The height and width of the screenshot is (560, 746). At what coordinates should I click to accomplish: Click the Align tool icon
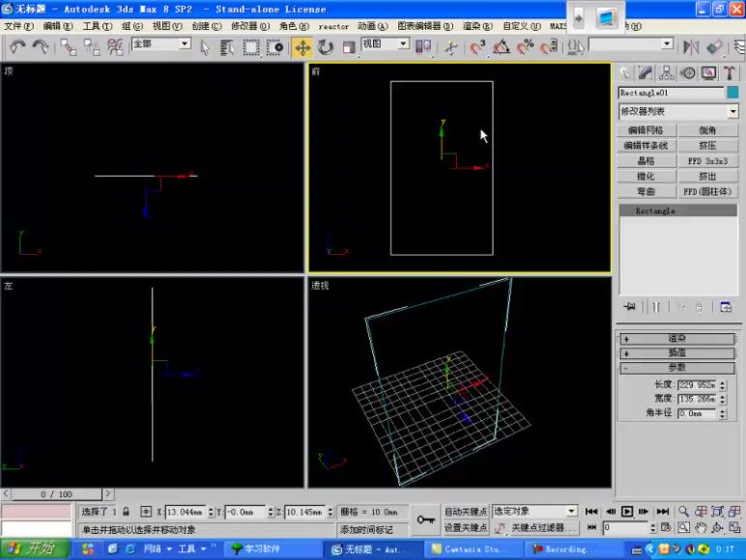[715, 47]
